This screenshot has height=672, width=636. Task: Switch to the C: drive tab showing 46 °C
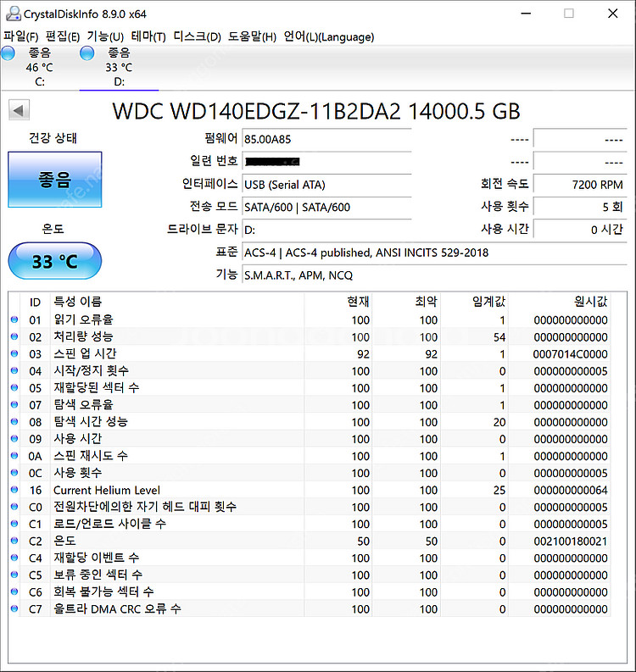coord(40,67)
